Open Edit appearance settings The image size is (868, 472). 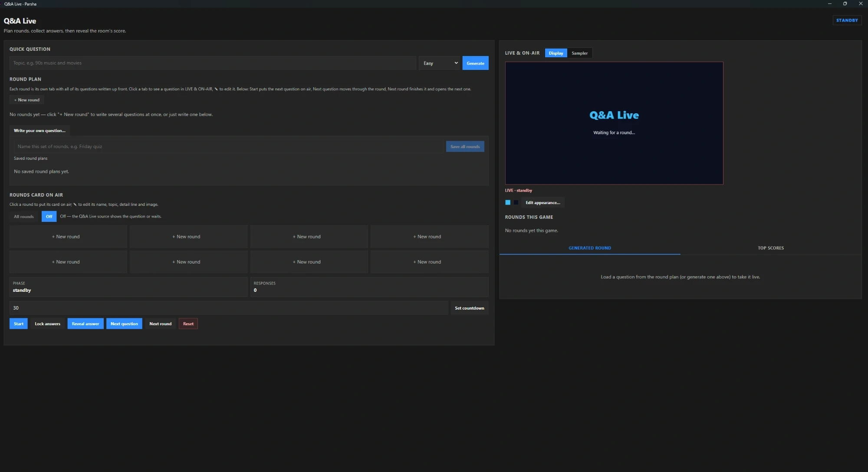pos(543,202)
